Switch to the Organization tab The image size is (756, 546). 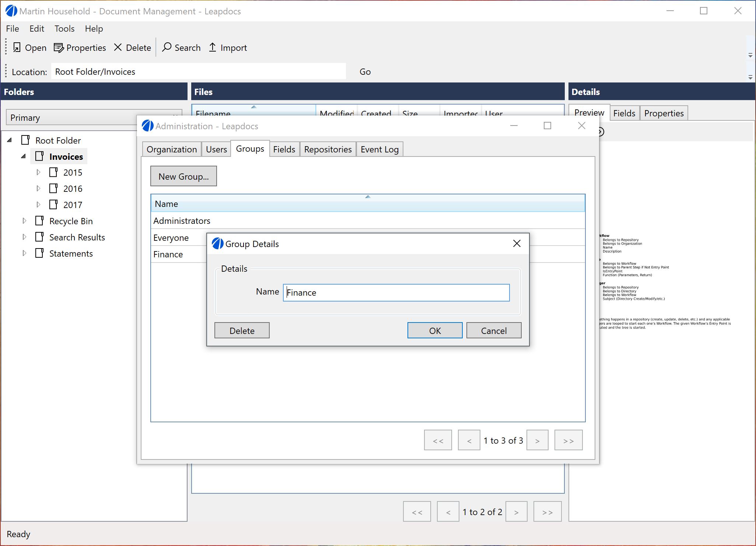172,149
